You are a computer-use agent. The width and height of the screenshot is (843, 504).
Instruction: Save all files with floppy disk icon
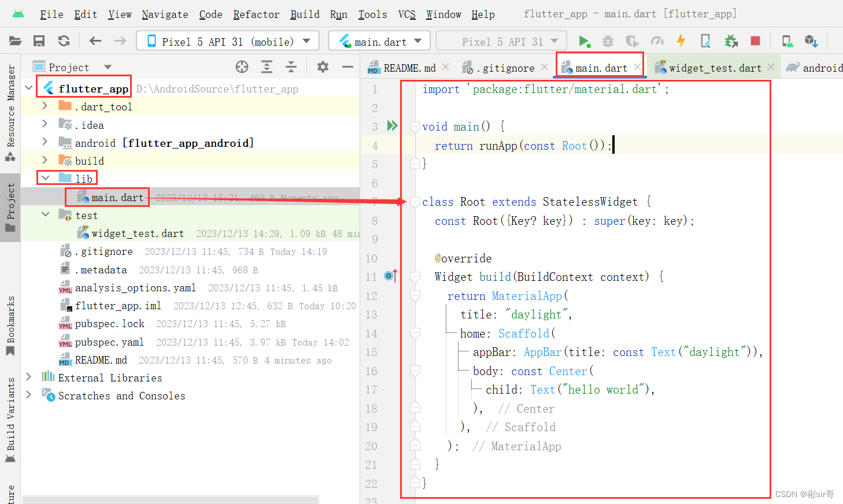[x=39, y=41]
